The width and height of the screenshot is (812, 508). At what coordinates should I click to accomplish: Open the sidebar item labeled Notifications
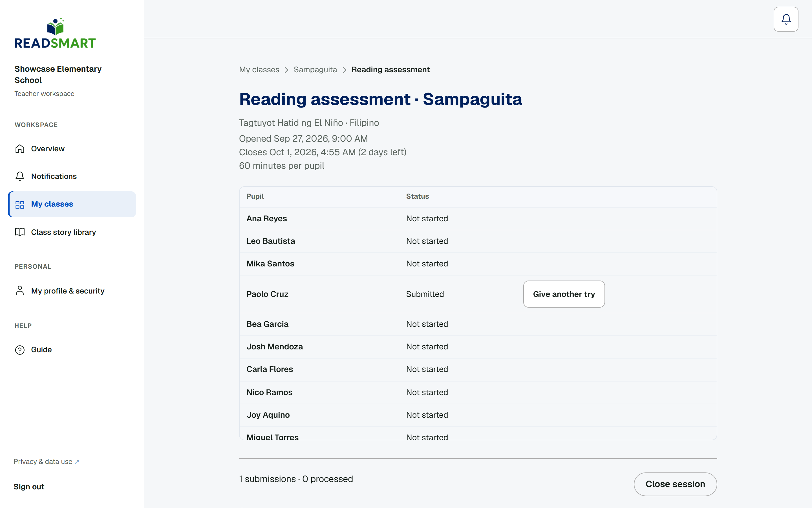[72, 176]
